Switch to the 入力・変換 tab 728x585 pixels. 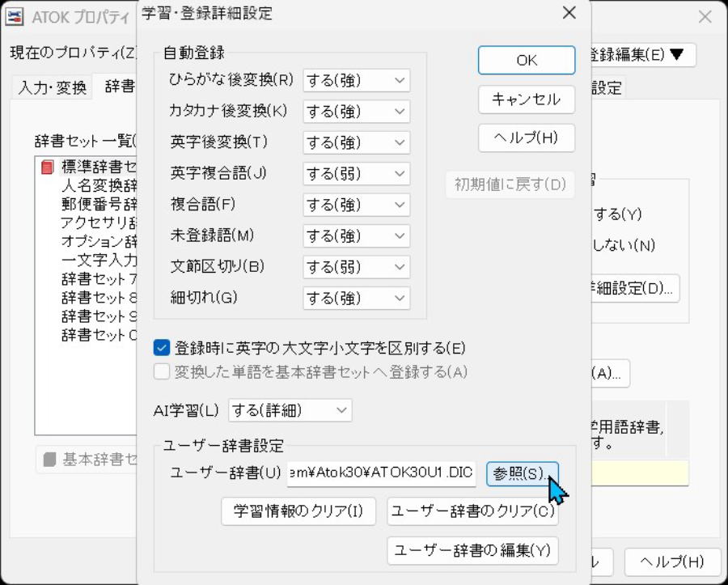coord(52,87)
